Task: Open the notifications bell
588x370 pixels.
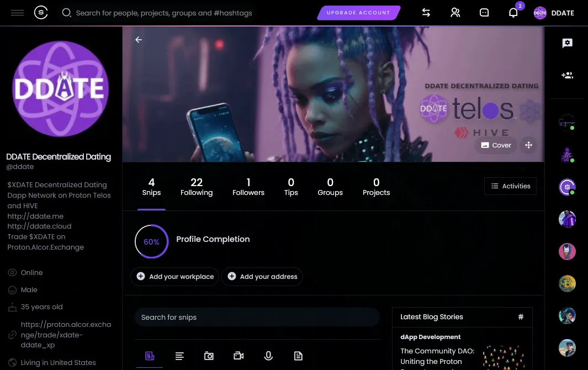Action: pyautogui.click(x=513, y=13)
